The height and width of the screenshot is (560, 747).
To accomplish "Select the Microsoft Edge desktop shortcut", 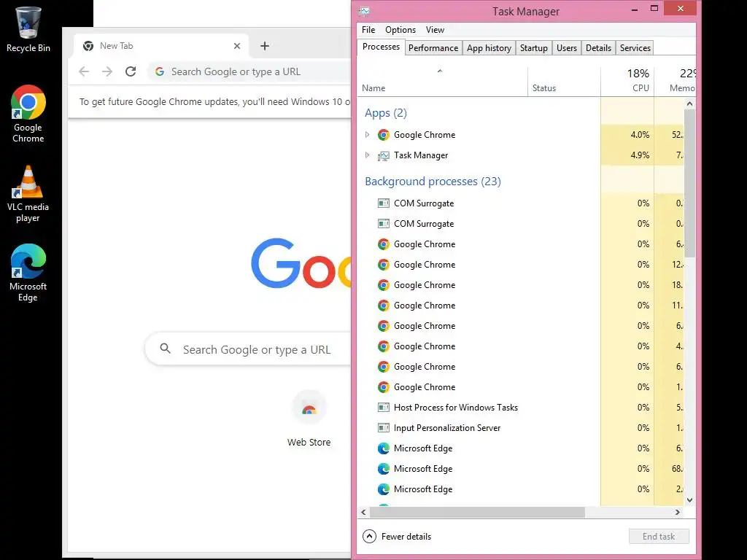I will click(x=28, y=273).
